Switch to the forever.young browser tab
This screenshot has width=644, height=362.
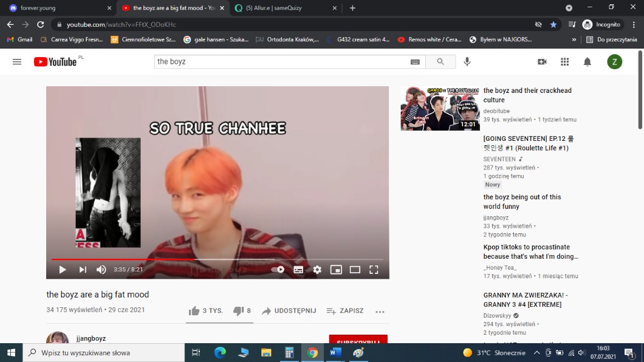click(58, 8)
